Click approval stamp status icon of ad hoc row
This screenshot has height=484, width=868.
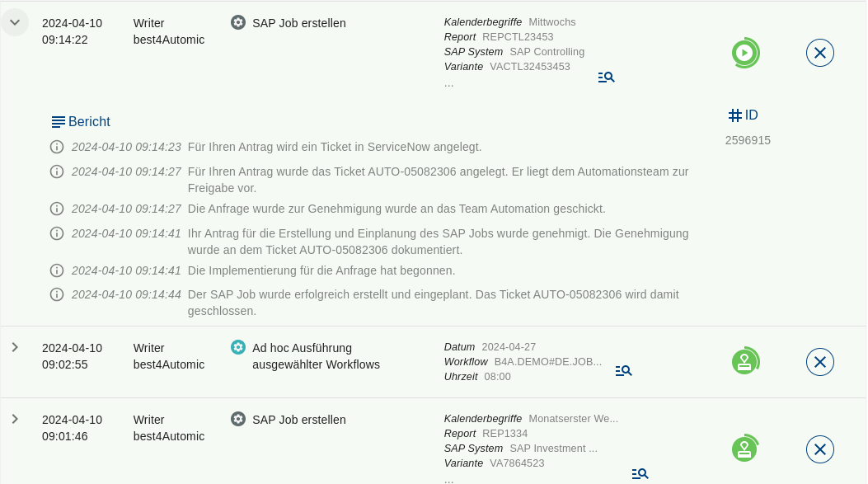coord(745,361)
